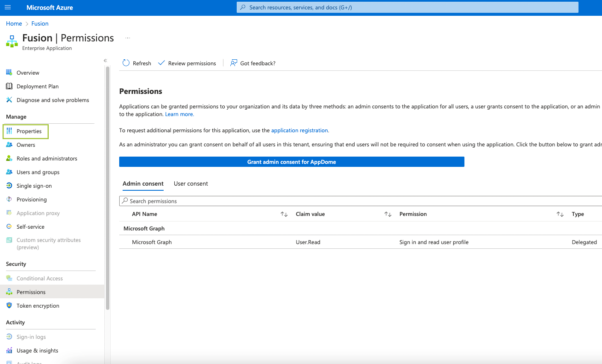Click the Learn more link

click(x=179, y=114)
